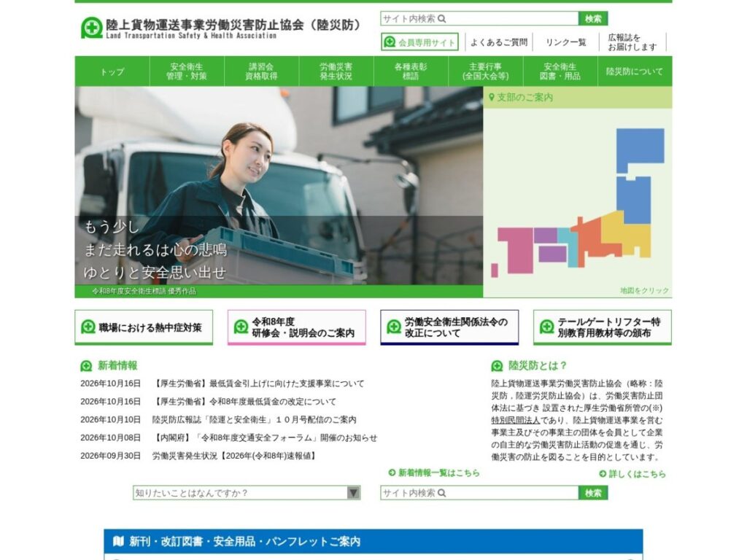Click 地図をクリック text under map
Viewport: 747px width, 560px height.
coord(645,290)
